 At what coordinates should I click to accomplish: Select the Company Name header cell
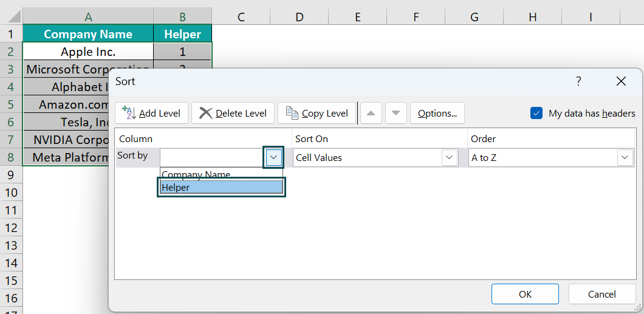88,33
